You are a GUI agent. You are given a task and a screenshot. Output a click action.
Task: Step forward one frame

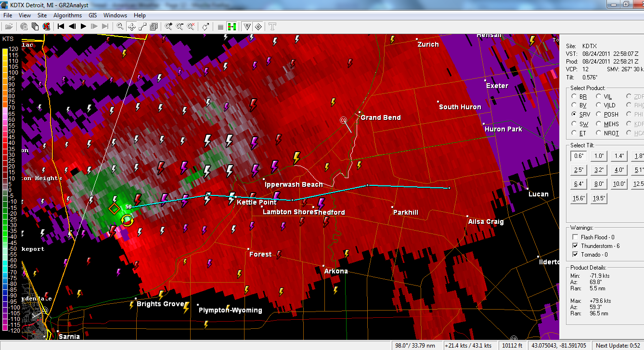pyautogui.click(x=94, y=26)
